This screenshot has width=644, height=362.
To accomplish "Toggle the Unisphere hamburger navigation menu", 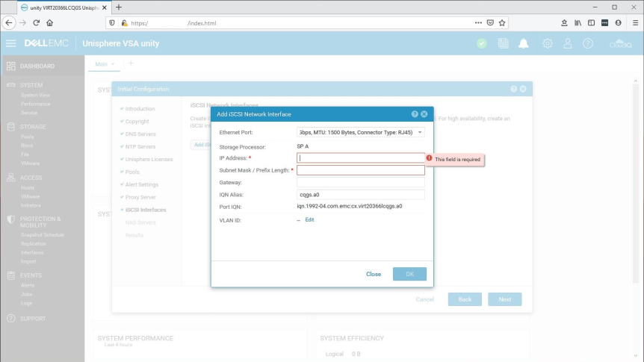I will tap(10, 43).
